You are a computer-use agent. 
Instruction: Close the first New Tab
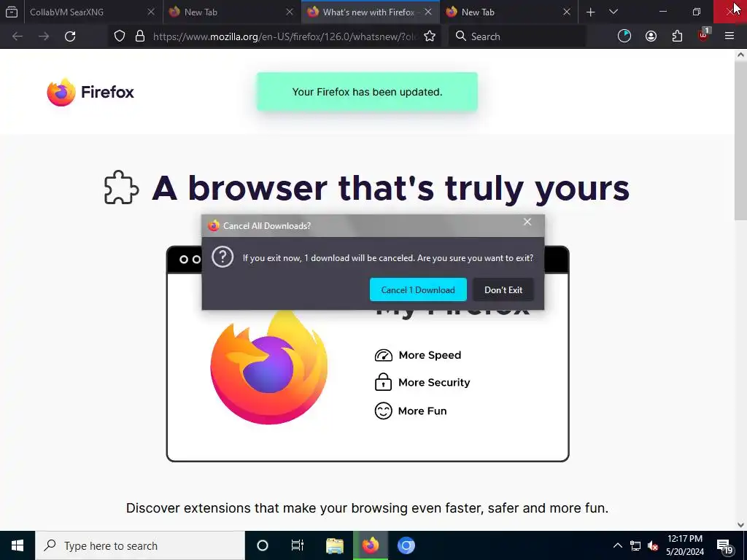290,12
